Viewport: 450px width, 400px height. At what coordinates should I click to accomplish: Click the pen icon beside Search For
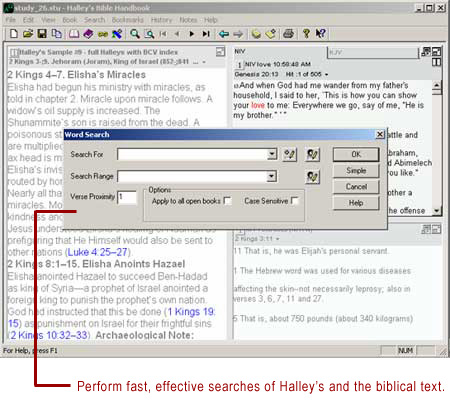pyautogui.click(x=290, y=154)
